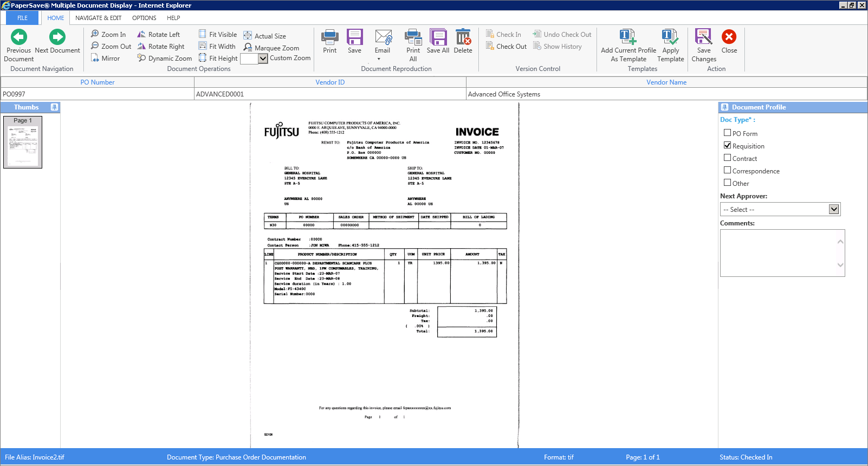Go to the Previous Document

(x=18, y=45)
